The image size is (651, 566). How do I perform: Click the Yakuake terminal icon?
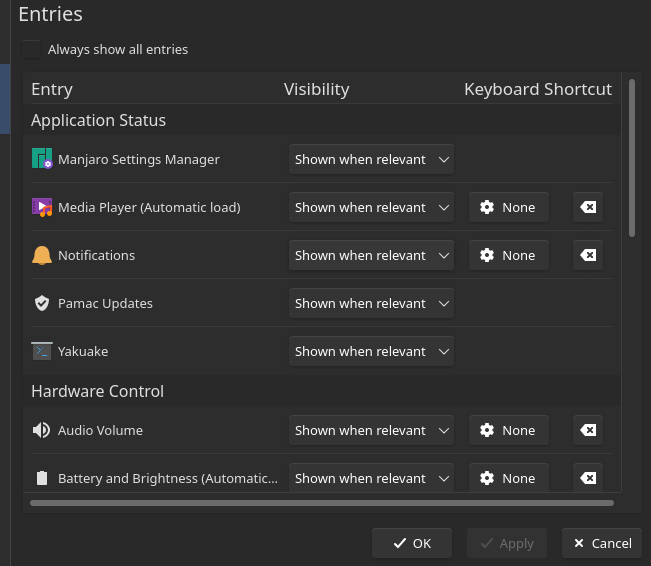[x=42, y=351]
